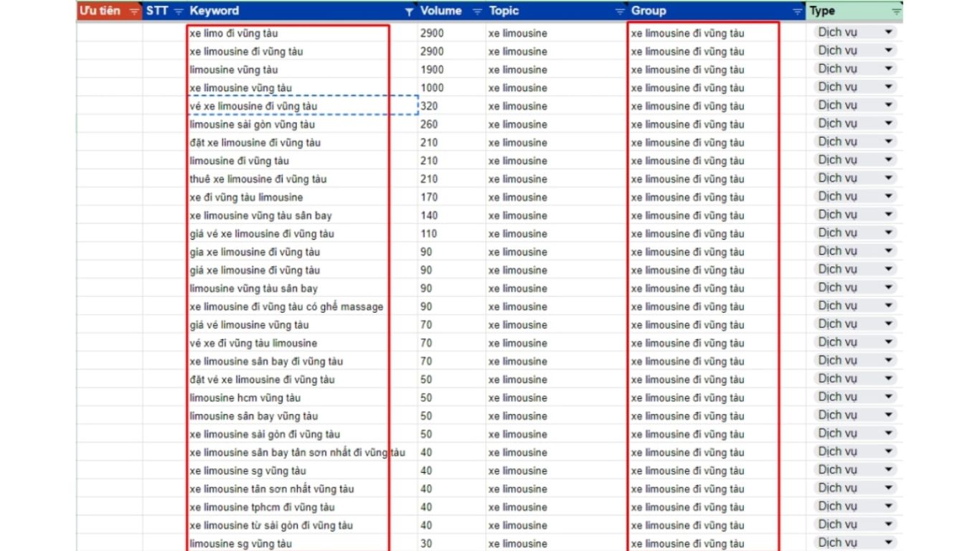980x551 pixels.
Task: Click the Topic column filter icon
Action: [620, 11]
